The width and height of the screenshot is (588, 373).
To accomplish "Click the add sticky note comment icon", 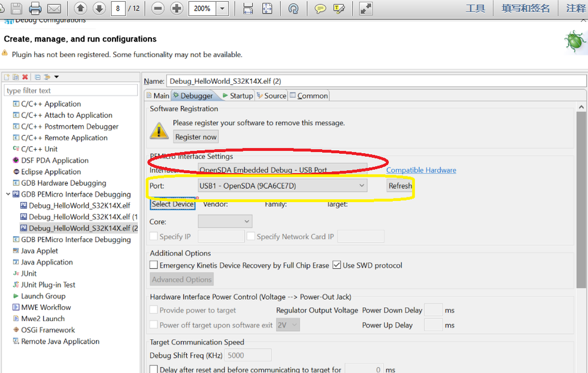I will click(320, 9).
